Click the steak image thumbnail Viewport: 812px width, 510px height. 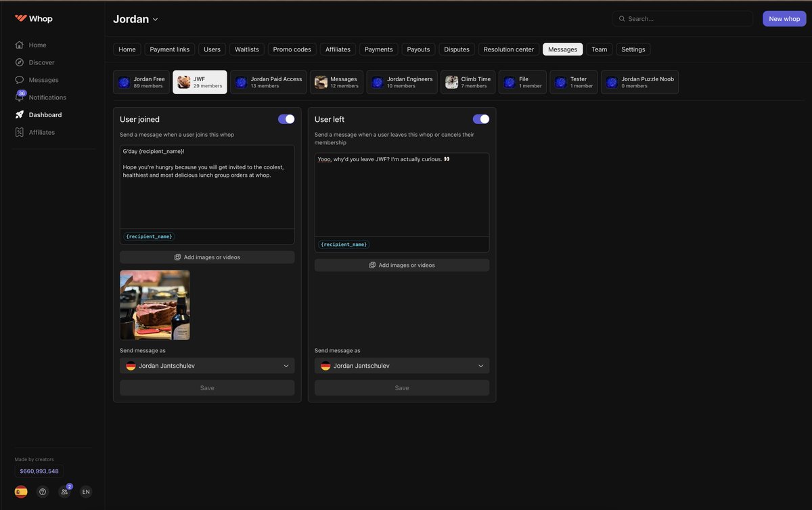(155, 305)
